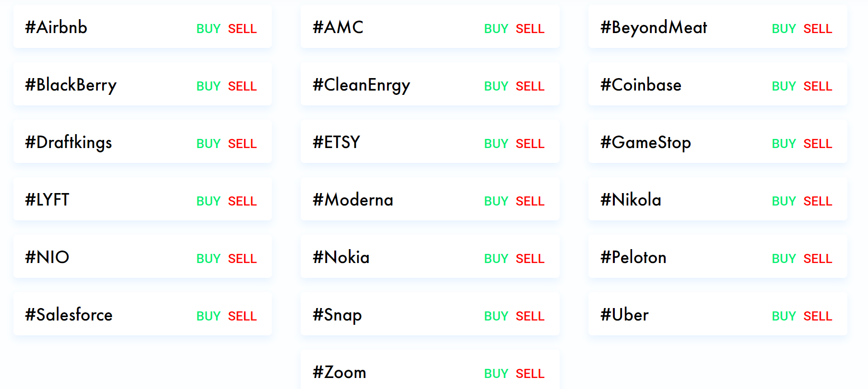Click BUY beside #Nikola

[x=784, y=201]
